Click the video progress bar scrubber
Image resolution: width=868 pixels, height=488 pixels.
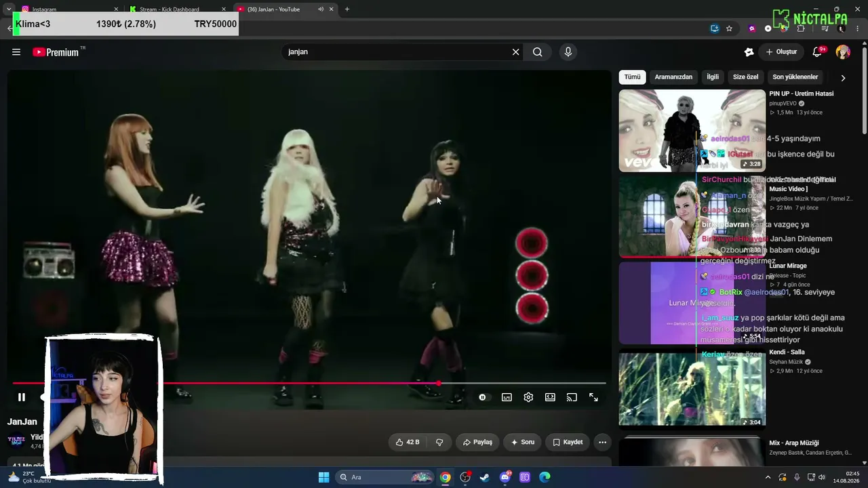[x=439, y=384]
